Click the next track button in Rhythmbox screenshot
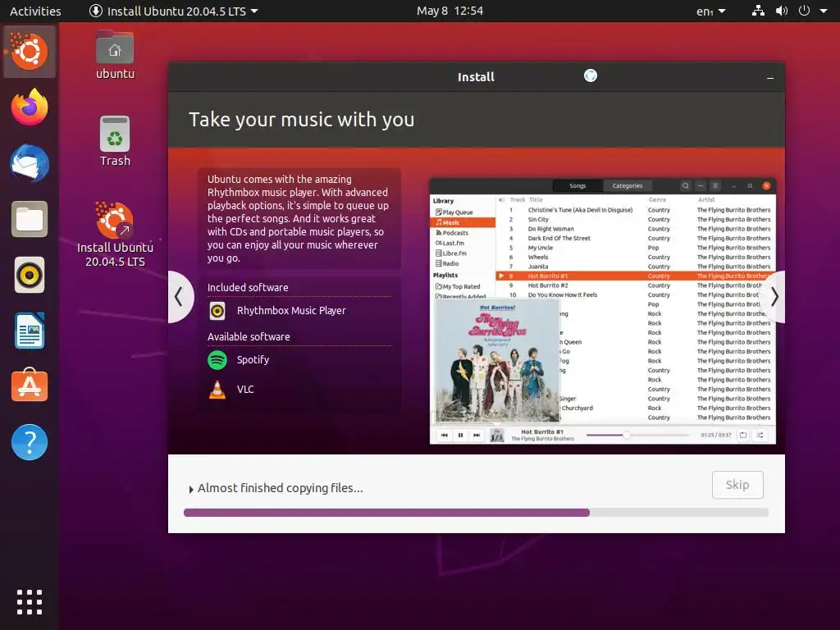The width and height of the screenshot is (840, 630). click(477, 435)
